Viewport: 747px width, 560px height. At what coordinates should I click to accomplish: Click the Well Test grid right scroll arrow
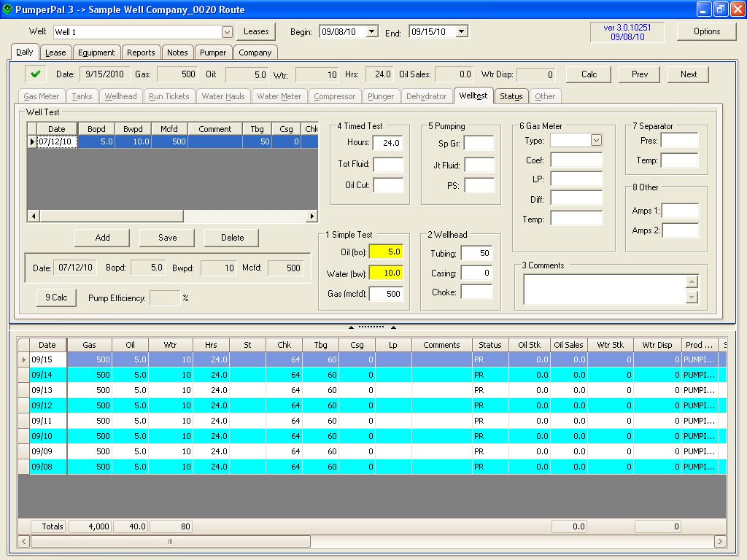click(312, 217)
